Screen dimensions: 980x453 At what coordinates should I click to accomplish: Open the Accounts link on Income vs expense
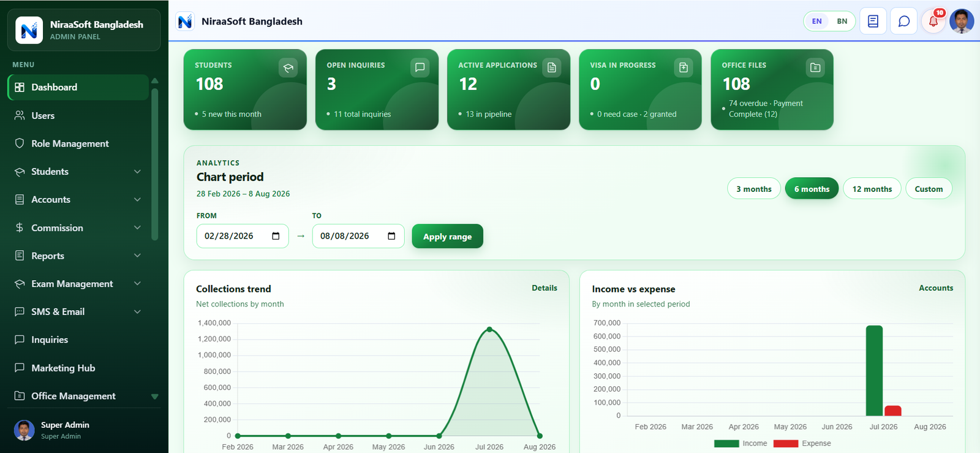pos(936,287)
